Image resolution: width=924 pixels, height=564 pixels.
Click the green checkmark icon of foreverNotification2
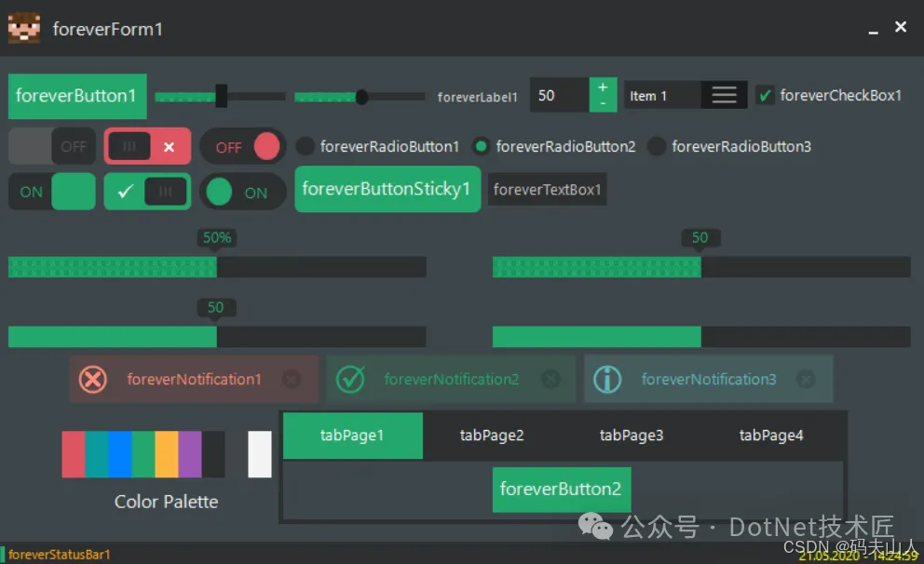(350, 379)
